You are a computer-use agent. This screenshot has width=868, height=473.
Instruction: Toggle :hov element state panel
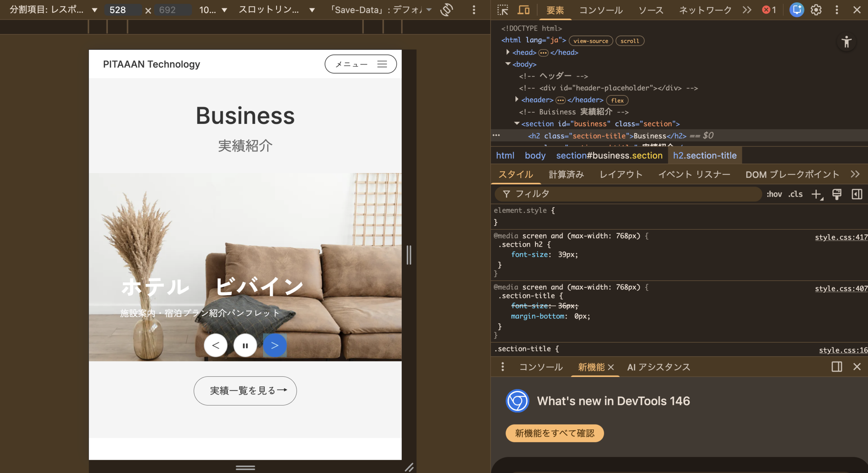click(x=774, y=194)
